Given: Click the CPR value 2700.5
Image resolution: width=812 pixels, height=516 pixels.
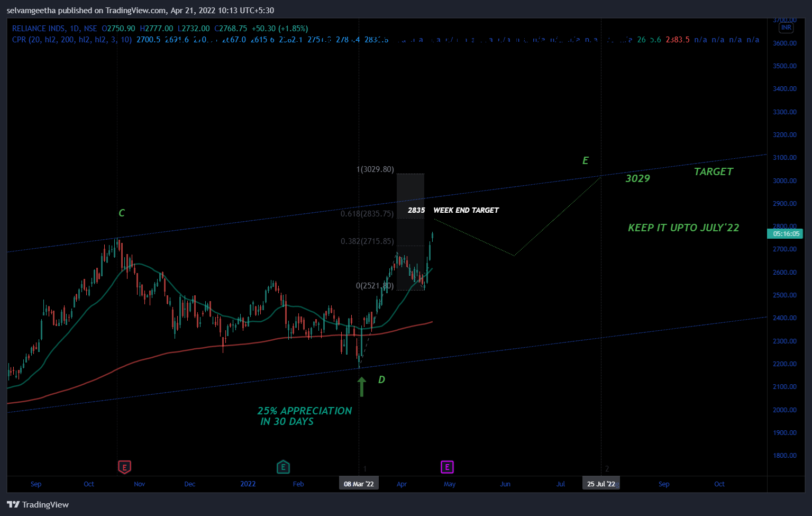Looking at the screenshot, I should pos(148,40).
